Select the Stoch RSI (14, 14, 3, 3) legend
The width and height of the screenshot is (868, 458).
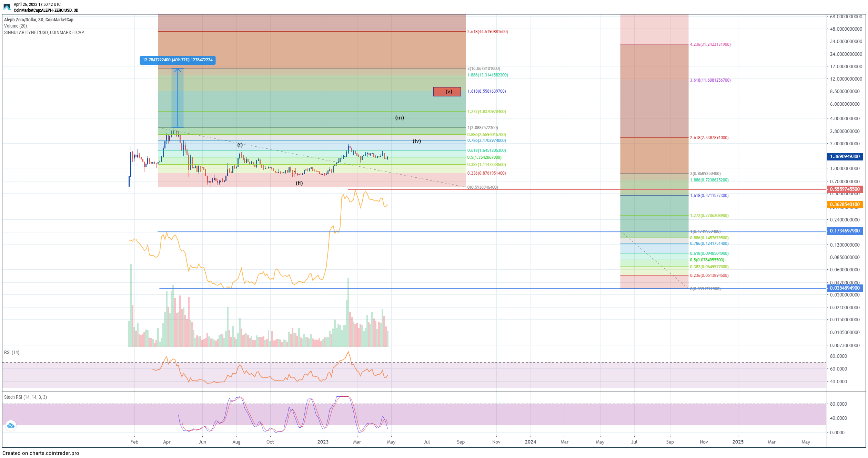26,397
